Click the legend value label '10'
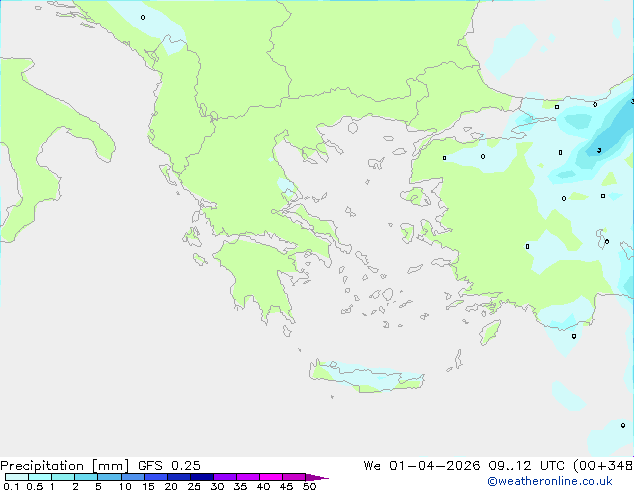The height and width of the screenshot is (490, 634). click(x=125, y=486)
